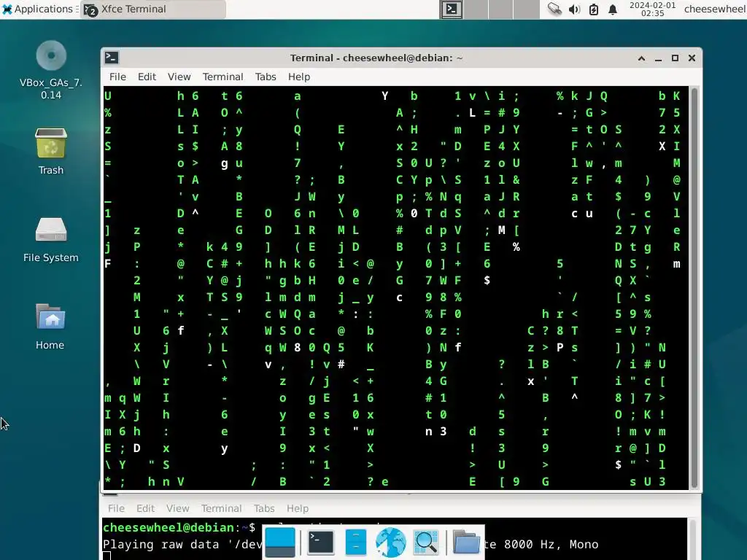Open Help menu in the background terminal

[298, 508]
